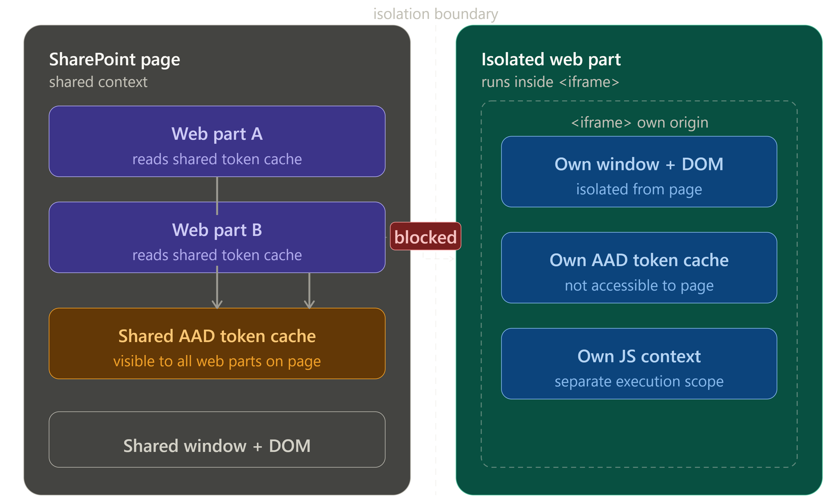Click 'reads shared token cache' under Web part B
The height and width of the screenshot is (504, 840).
(217, 255)
